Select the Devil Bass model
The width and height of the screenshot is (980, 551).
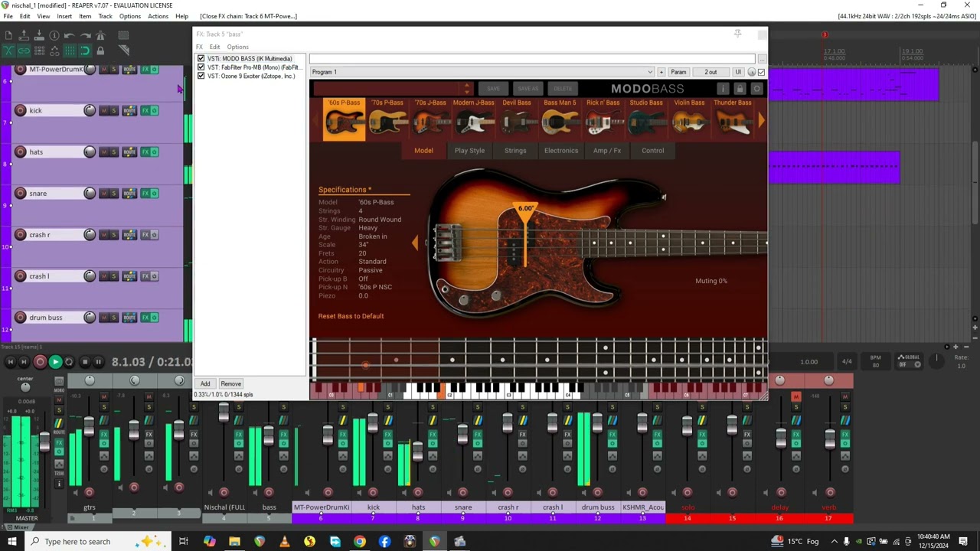click(517, 118)
